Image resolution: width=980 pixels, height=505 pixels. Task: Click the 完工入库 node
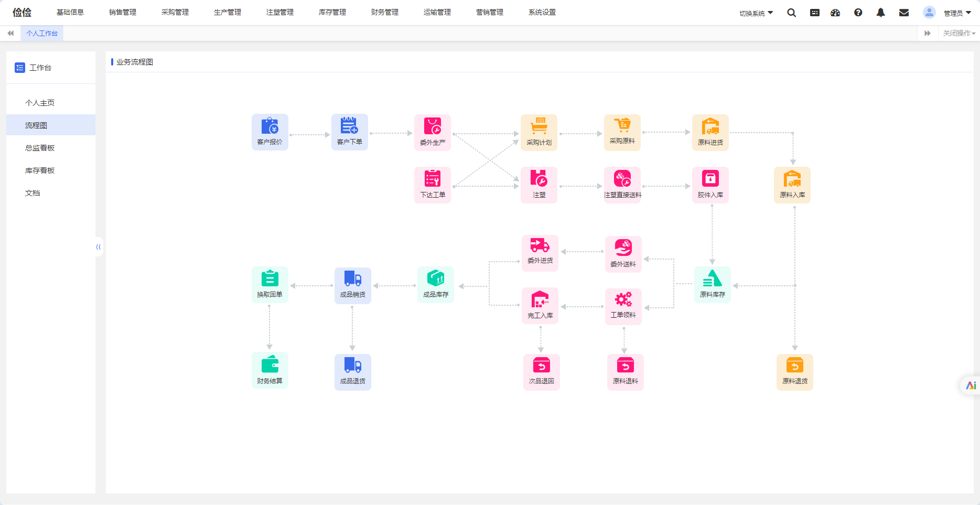pos(540,306)
